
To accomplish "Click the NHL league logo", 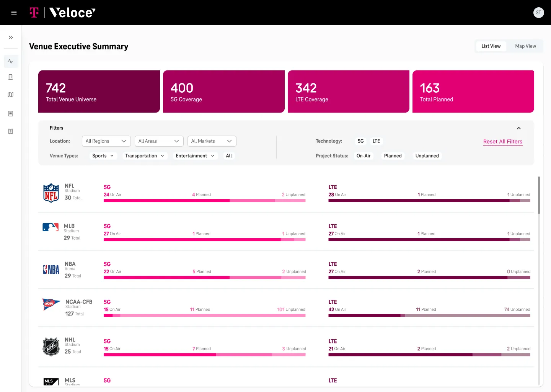I will (x=51, y=347).
